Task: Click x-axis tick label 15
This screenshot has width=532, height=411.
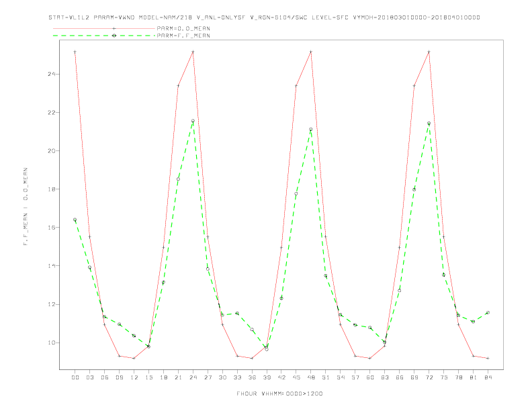Action: pyautogui.click(x=148, y=377)
